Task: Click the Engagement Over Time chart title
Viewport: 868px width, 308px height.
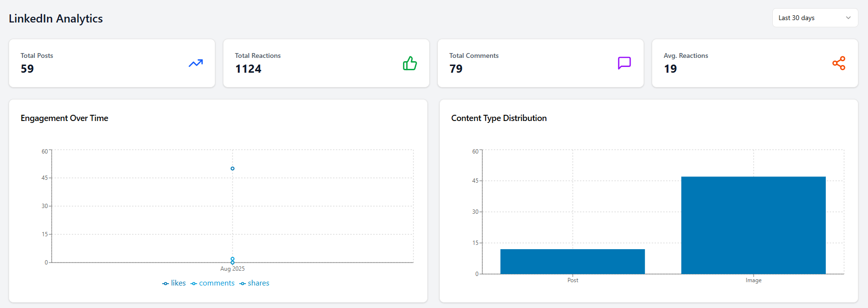Action: click(x=64, y=118)
